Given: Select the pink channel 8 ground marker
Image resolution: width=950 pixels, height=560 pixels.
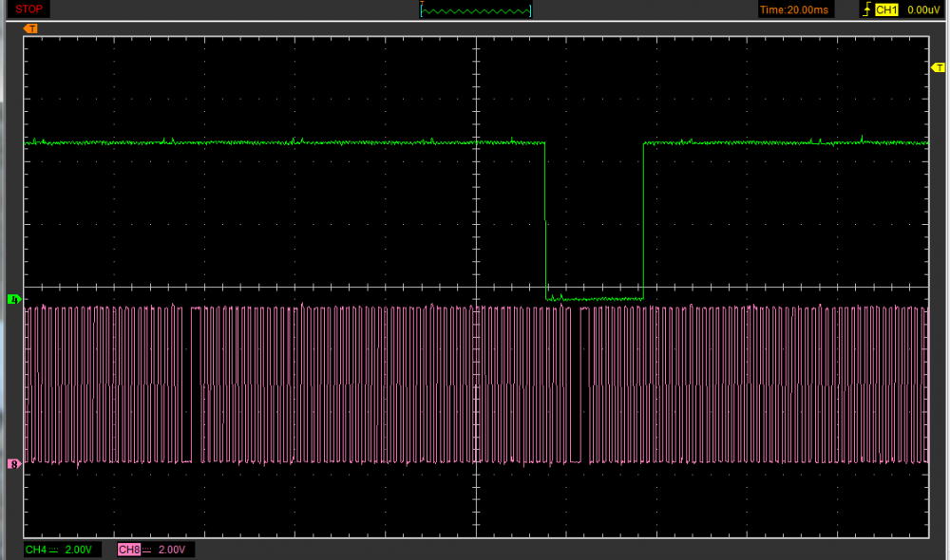Looking at the screenshot, I should pos(13,463).
